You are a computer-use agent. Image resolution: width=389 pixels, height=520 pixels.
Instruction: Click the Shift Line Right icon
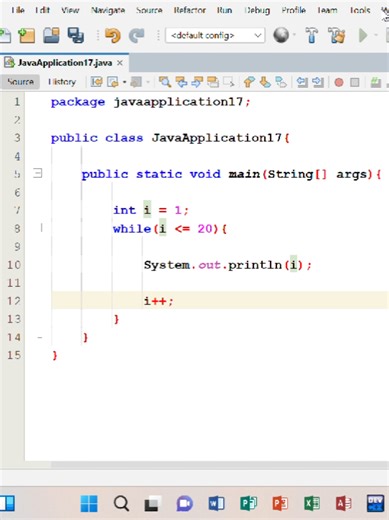point(318,82)
